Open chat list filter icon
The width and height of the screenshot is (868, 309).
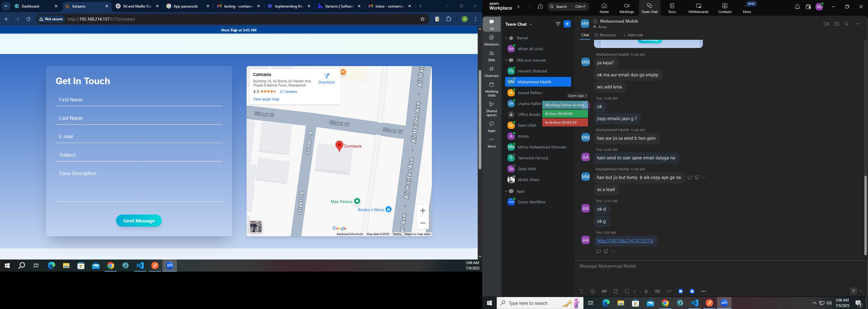pyautogui.click(x=558, y=24)
